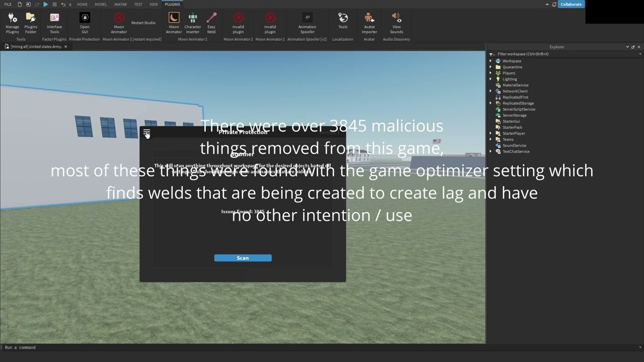Close the United states Army place tab
Image resolution: width=644 pixels, height=362 pixels.
[x=65, y=46]
